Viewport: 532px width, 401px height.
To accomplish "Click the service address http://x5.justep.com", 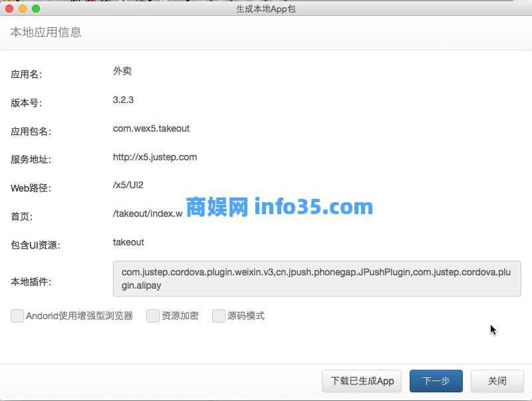I will tap(155, 157).
